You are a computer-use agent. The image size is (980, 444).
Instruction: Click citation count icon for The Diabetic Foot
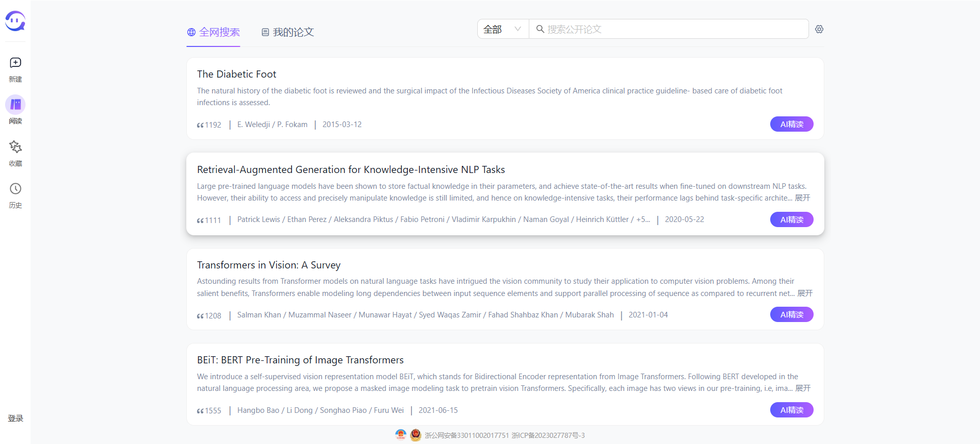[x=200, y=125]
